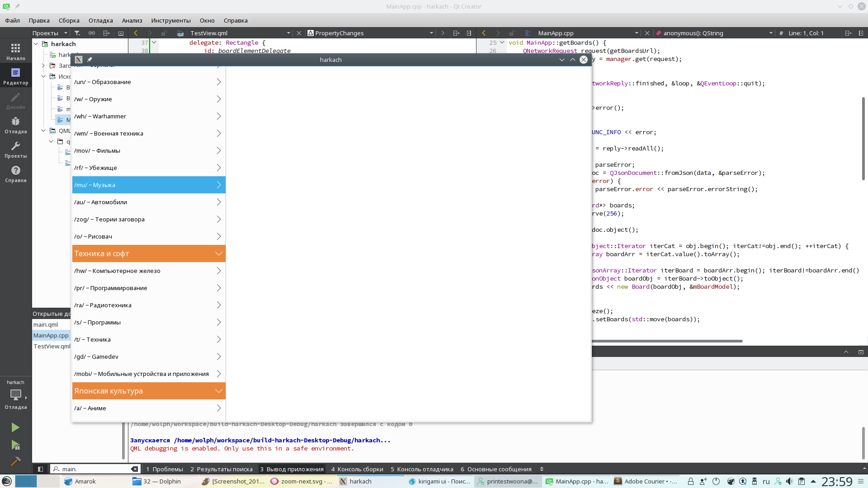Open the /gd/ – Gamedev board
Viewport: 868px width, 488px height.
[149, 357]
